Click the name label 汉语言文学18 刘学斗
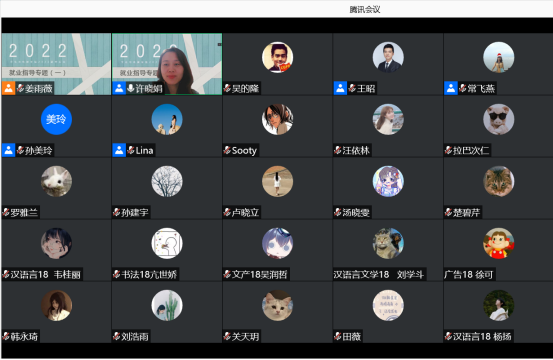 pos(379,274)
